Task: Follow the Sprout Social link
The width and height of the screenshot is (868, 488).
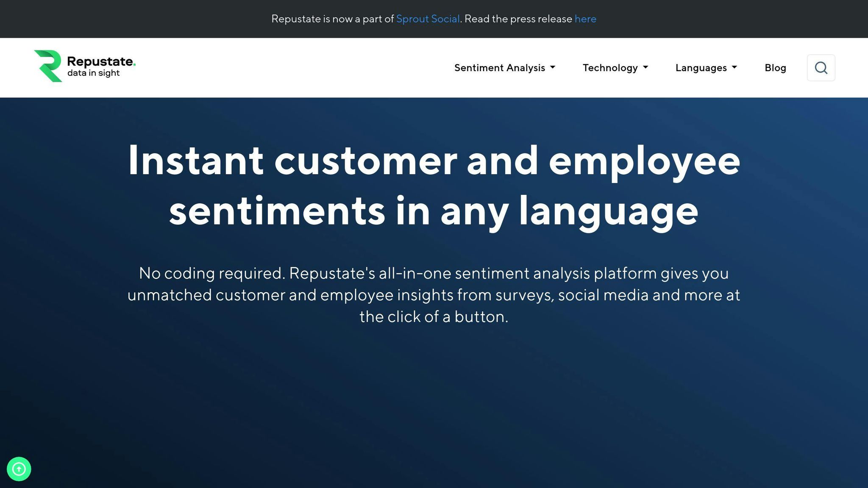Action: [x=428, y=19]
